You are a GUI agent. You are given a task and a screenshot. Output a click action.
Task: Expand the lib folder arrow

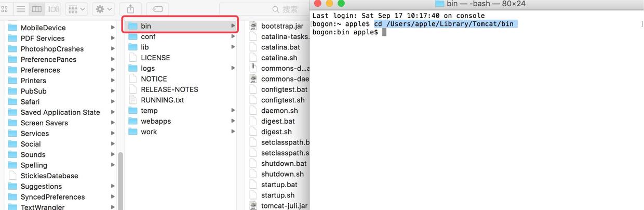pyautogui.click(x=233, y=47)
